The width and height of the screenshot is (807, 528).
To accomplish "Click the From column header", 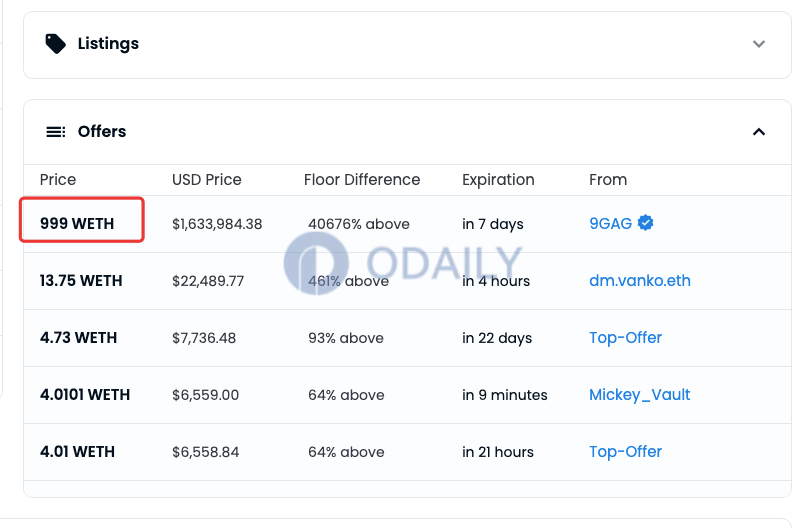I will coord(608,180).
